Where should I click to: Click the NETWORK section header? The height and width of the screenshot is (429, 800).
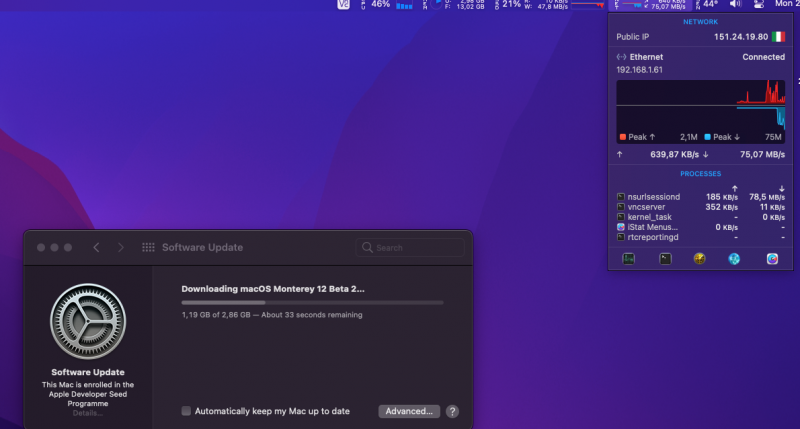[x=701, y=22]
